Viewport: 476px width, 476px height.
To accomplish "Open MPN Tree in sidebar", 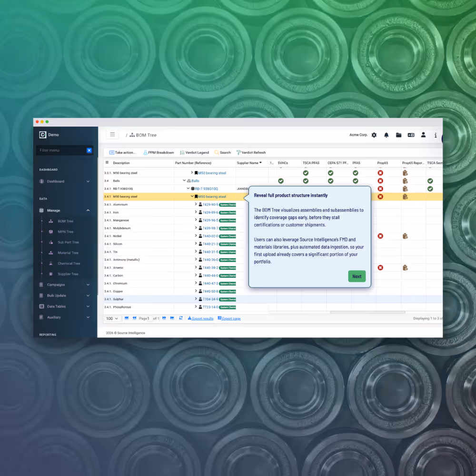I will pos(65,232).
